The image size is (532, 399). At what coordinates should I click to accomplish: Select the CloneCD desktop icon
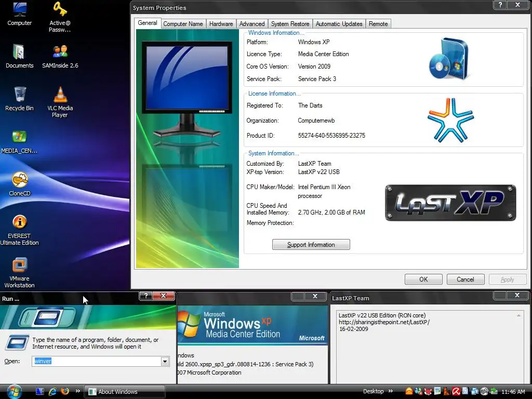[x=19, y=184]
